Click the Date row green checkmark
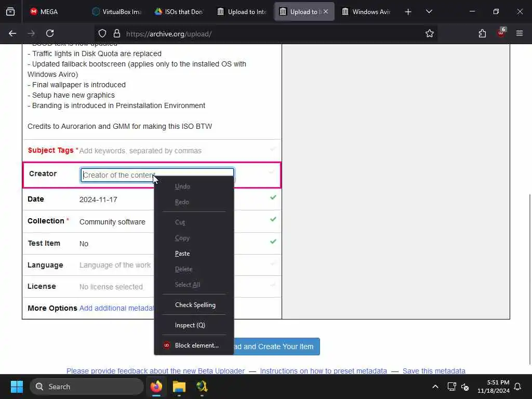 (x=273, y=197)
